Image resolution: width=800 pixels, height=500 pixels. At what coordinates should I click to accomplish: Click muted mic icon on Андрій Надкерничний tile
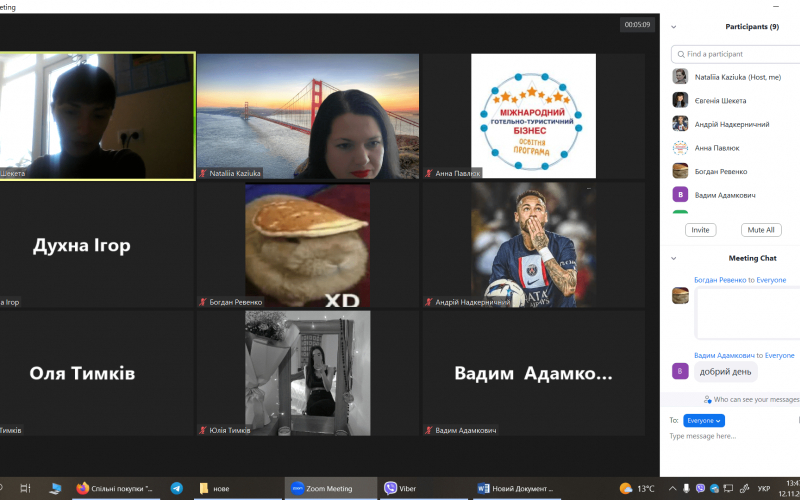pos(429,302)
